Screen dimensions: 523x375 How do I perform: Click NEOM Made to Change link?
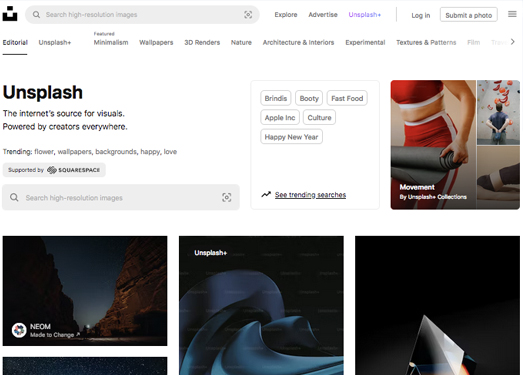[55, 335]
